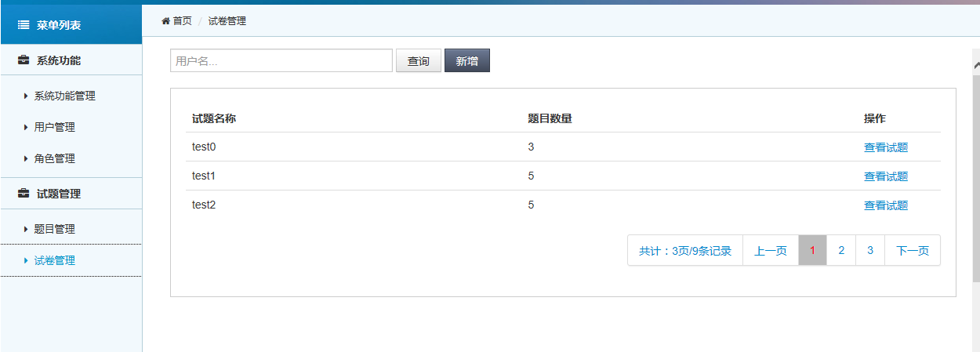Viewport: 980px width, 352px height.
Task: View questions for test1 via 查看试题
Action: (x=886, y=176)
